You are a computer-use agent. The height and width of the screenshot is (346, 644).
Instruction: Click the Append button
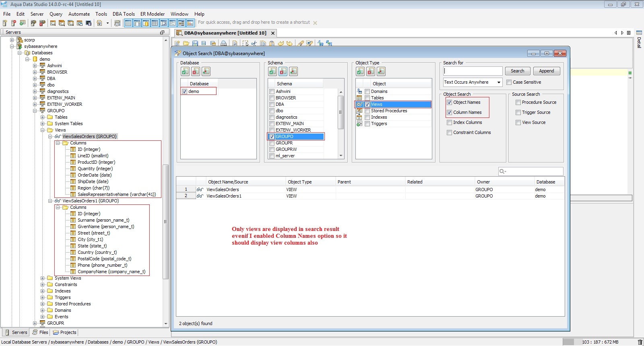click(x=546, y=71)
